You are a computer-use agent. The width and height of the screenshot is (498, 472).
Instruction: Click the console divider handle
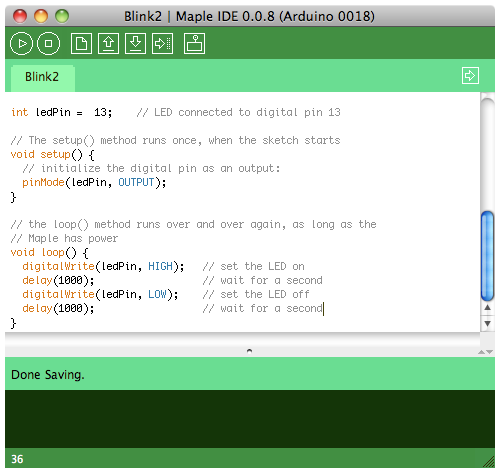[249, 351]
